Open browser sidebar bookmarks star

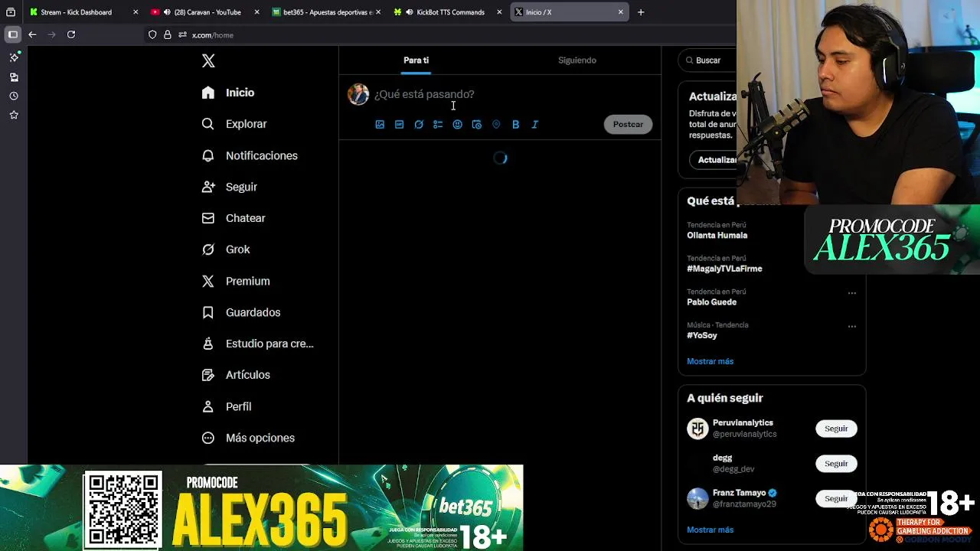[x=14, y=115]
